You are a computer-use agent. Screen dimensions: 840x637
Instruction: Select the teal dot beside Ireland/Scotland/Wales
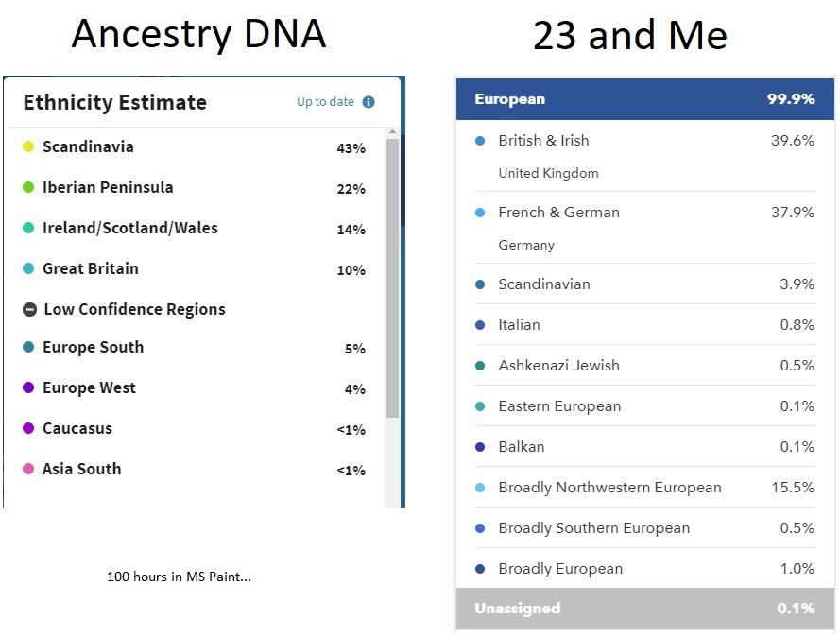tap(27, 229)
